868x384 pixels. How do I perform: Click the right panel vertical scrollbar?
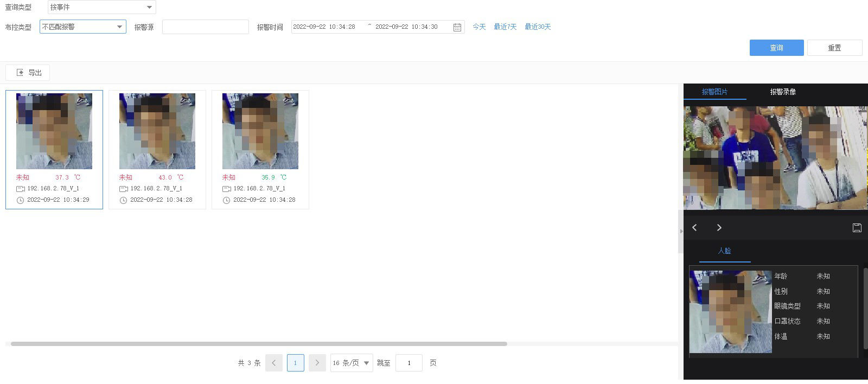[x=865, y=308]
